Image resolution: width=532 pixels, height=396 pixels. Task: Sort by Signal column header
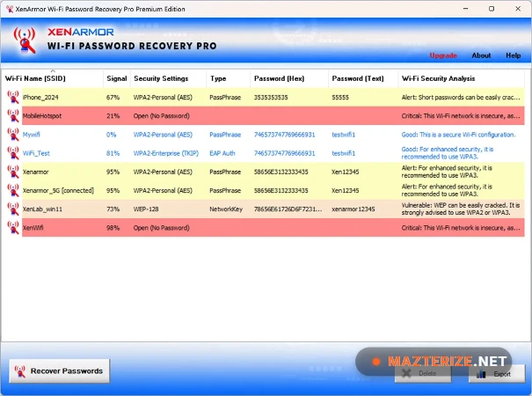[117, 78]
